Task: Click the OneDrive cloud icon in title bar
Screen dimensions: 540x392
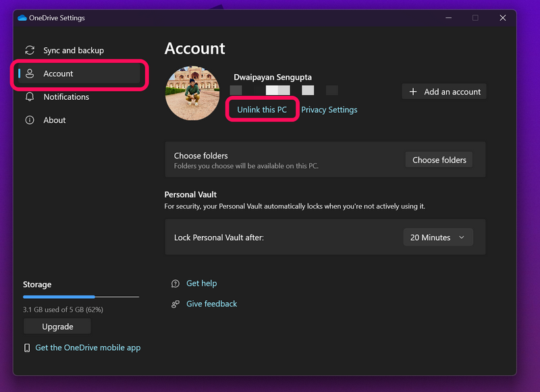Action: pos(22,18)
